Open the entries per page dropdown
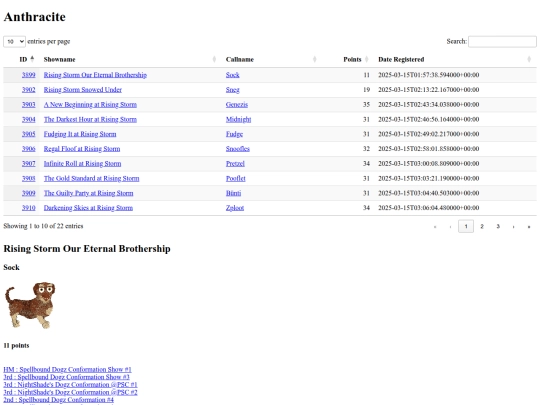Image resolution: width=540 pixels, height=405 pixels. [x=14, y=41]
